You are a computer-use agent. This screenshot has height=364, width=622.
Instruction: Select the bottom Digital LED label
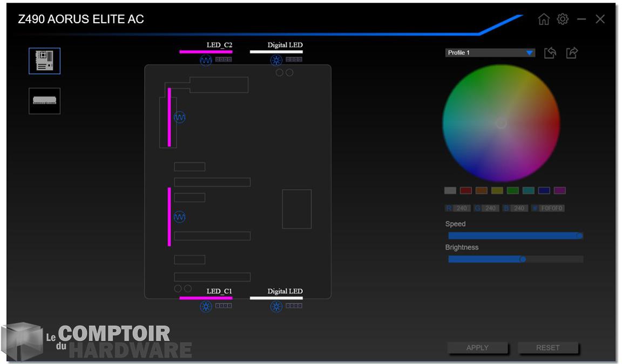coord(285,291)
